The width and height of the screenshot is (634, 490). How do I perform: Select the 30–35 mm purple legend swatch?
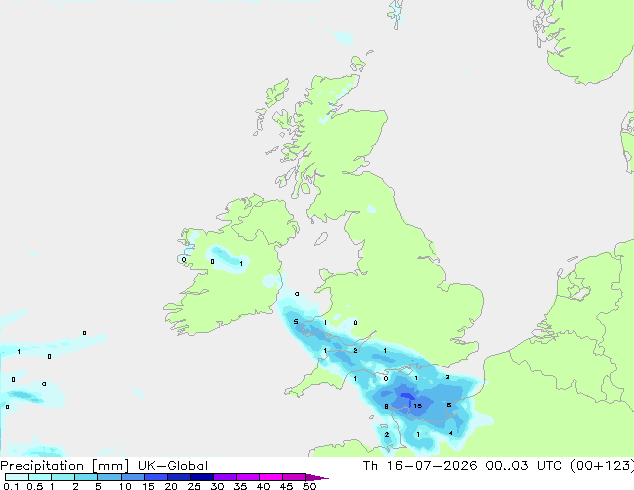click(225, 477)
